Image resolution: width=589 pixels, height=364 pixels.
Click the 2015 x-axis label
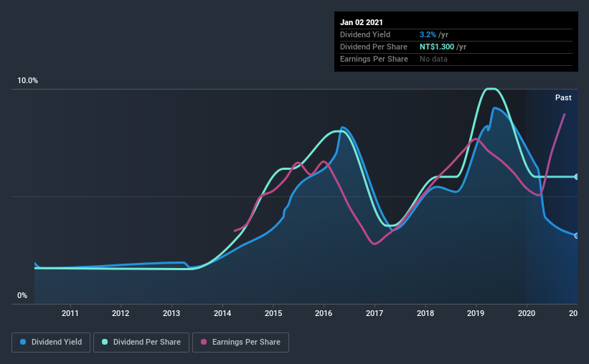point(273,313)
